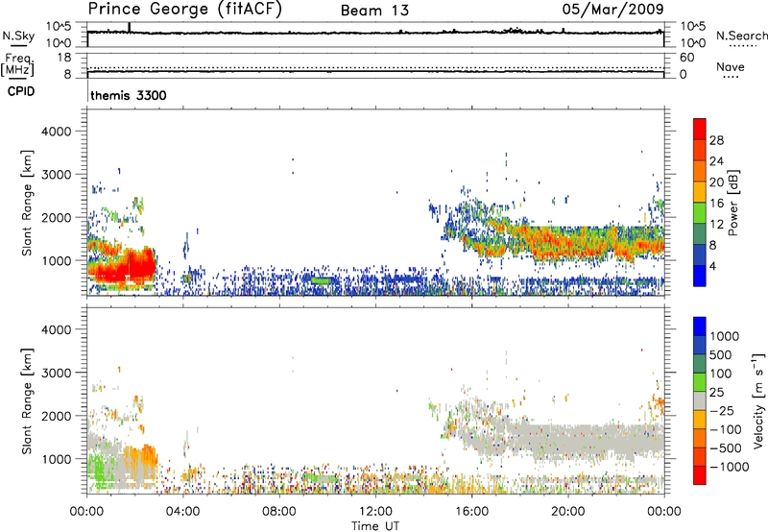Click the '-25' label on velocity color bar

(x=722, y=410)
